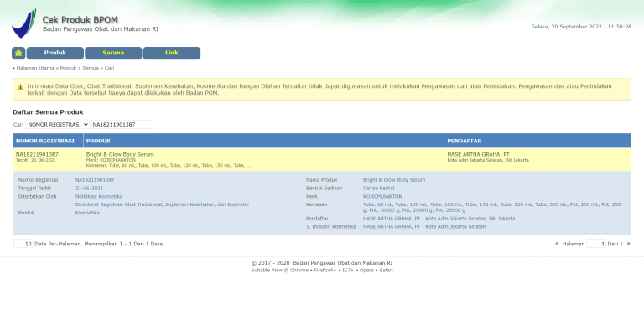Screen dimensions: 644x310
Task: Click the Halaman page number field
Action: pos(596,244)
